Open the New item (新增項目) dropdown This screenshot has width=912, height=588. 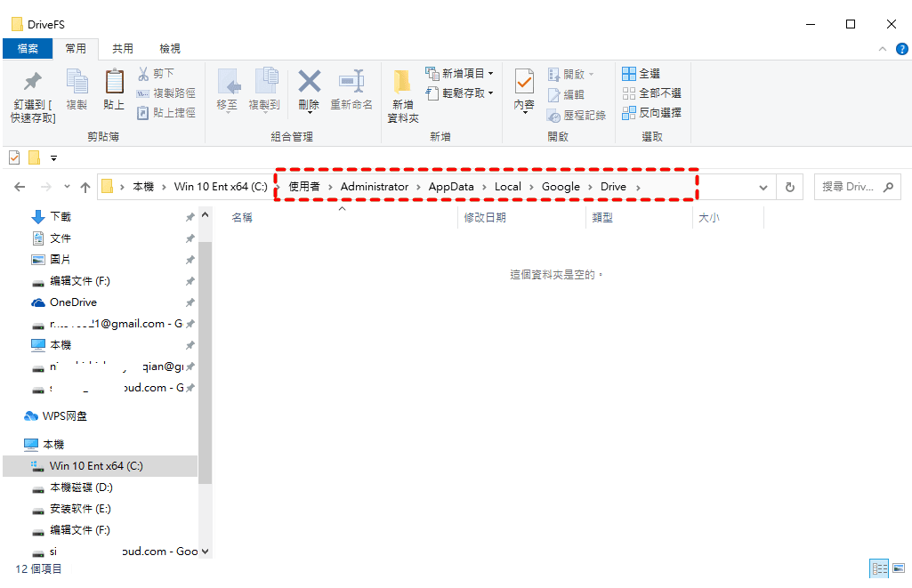click(459, 73)
